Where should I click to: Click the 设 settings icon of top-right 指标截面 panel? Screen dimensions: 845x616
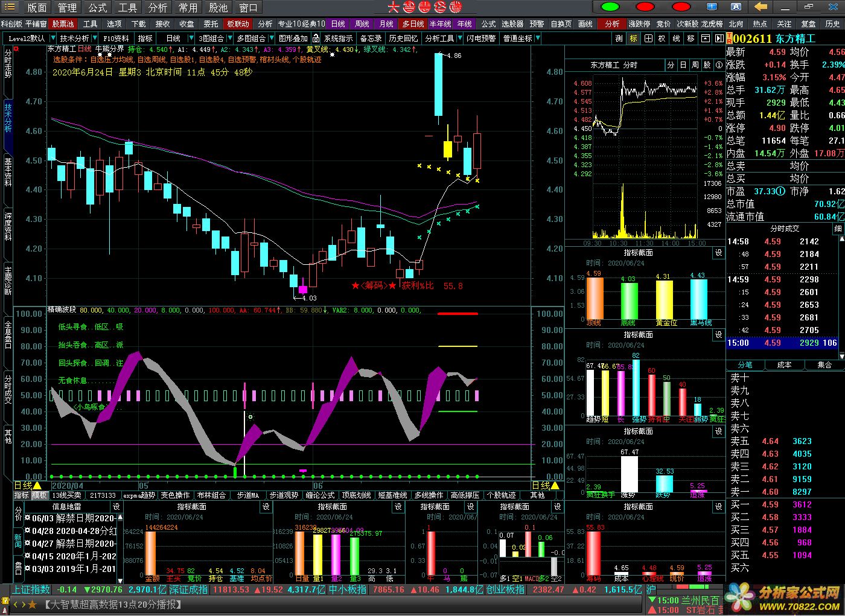pos(719,253)
